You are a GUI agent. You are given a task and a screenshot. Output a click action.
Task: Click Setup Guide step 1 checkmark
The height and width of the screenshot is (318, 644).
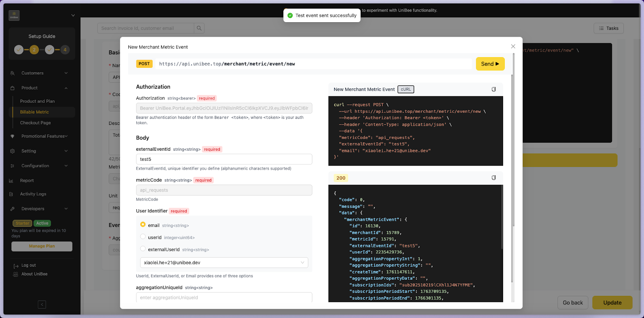[19, 50]
